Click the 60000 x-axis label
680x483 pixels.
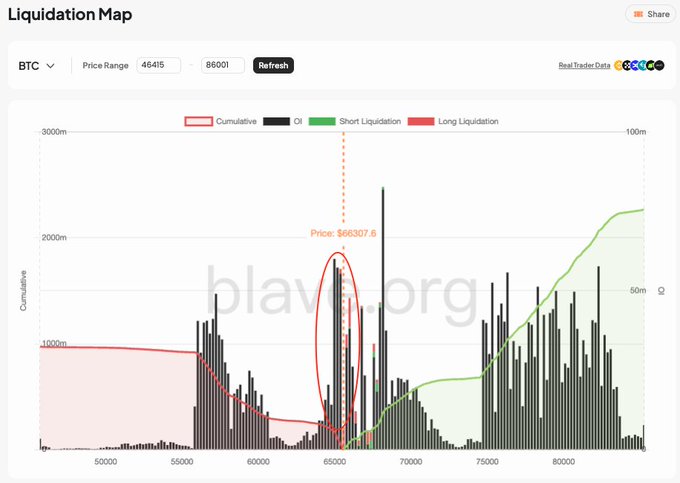(258, 462)
